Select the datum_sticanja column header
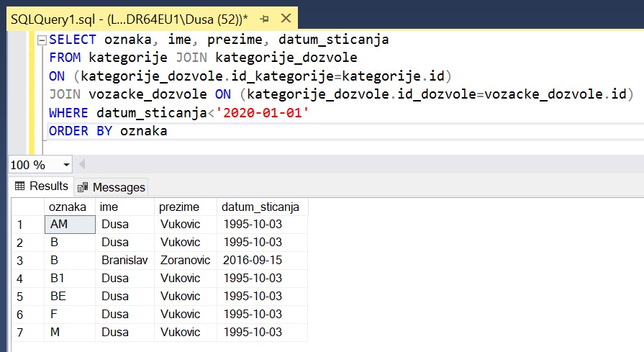Screen dimensions: 644x352 tap(261, 207)
